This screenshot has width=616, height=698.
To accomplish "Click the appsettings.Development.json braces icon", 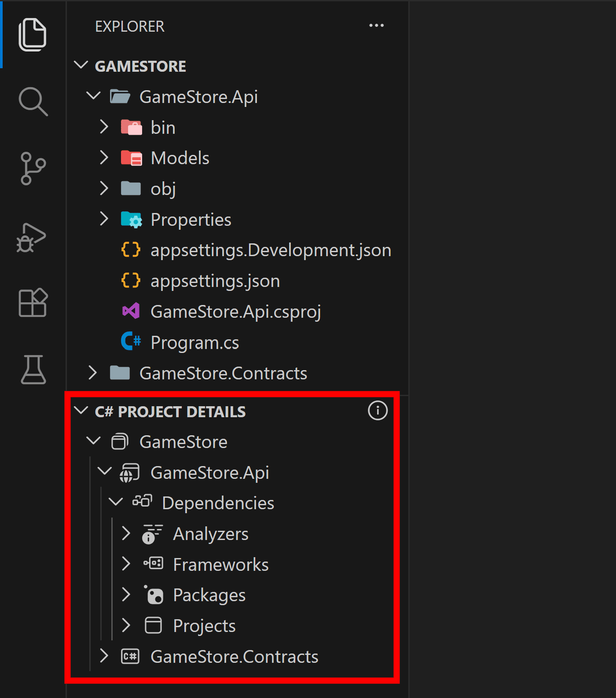I will pos(131,250).
